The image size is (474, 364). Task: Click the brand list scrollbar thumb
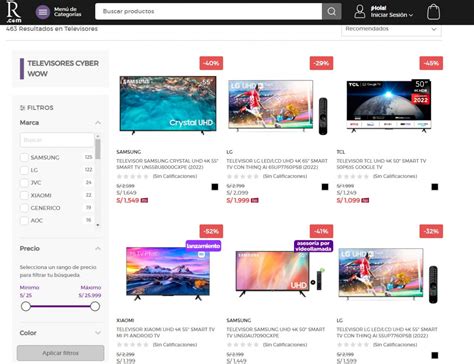(x=98, y=149)
